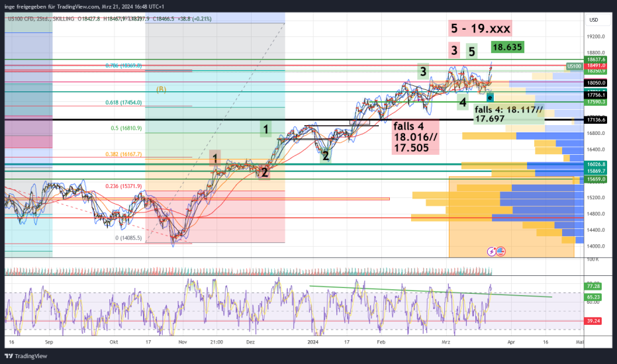Open the USD currency selector
Screen dimensions: 617x364
coord(593,19)
